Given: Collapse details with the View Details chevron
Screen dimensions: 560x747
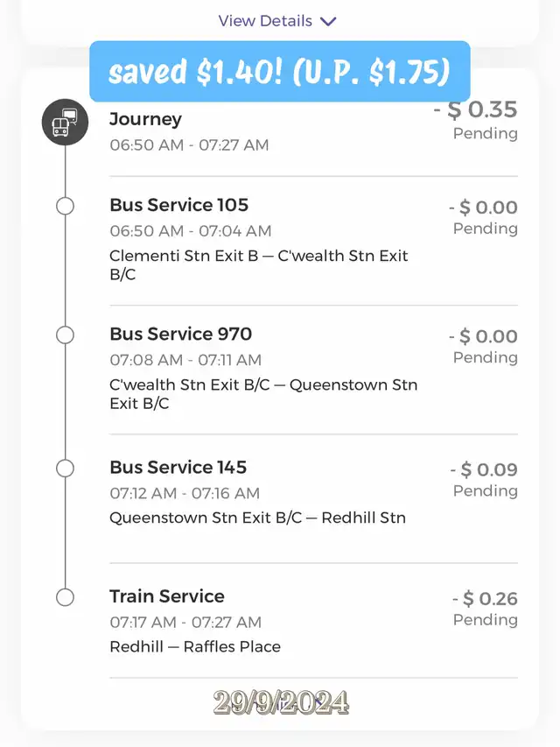Looking at the screenshot, I should point(329,21).
